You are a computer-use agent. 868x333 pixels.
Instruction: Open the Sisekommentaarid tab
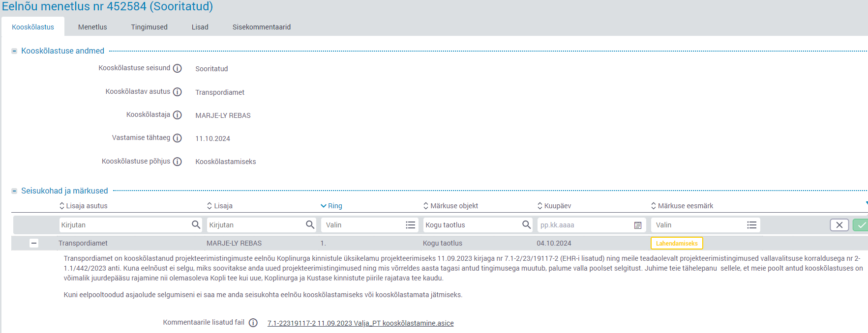coord(262,27)
